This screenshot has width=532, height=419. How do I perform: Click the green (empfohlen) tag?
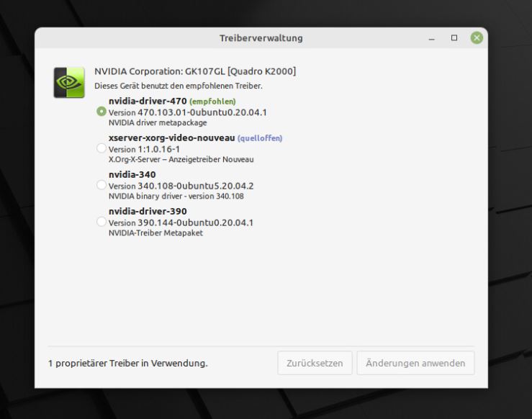tap(212, 101)
